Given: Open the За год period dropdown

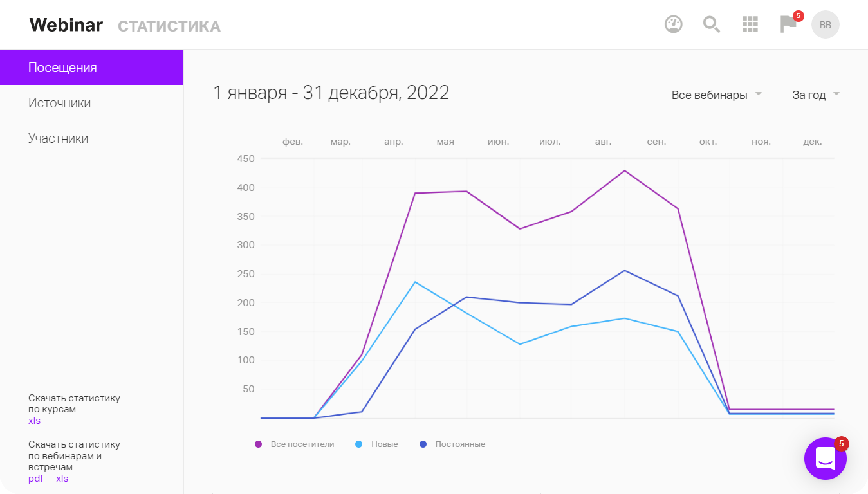Looking at the screenshot, I should [808, 95].
